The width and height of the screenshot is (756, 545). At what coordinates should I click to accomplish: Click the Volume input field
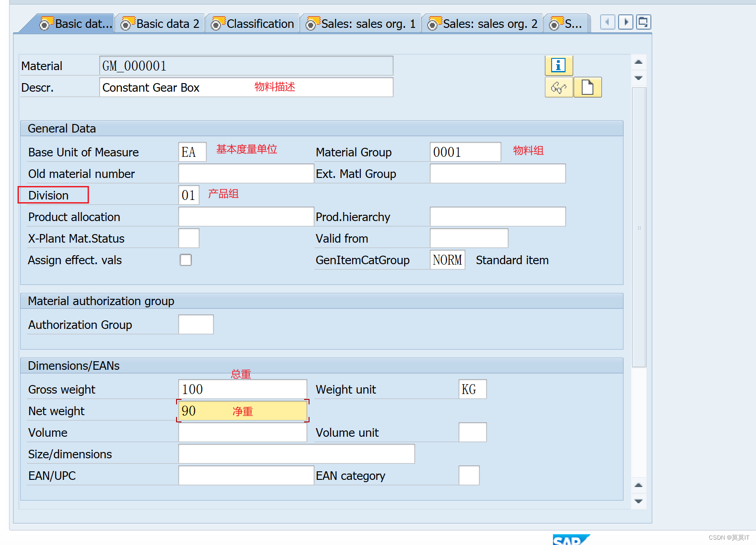[x=243, y=432]
